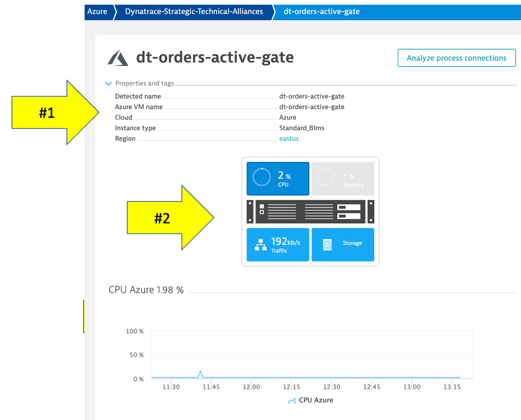Viewport: 521px width, 420px height.
Task: Toggle the CPU Azure legend label
Action: 316,400
